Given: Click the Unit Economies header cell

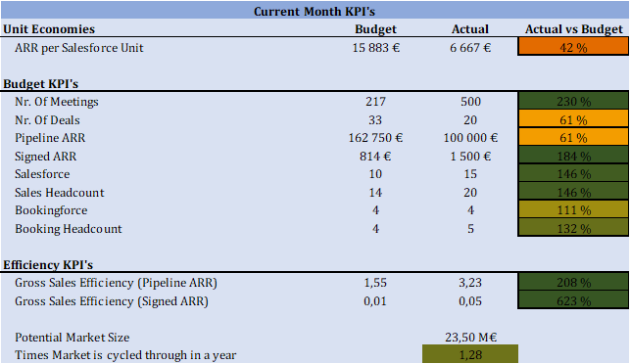Looking at the screenshot, I should pyautogui.click(x=49, y=29).
